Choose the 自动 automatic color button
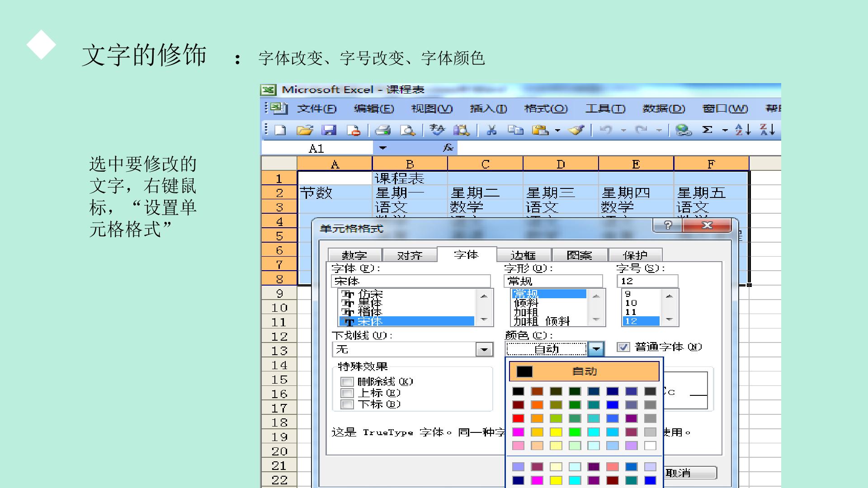868x488 pixels. coord(584,371)
